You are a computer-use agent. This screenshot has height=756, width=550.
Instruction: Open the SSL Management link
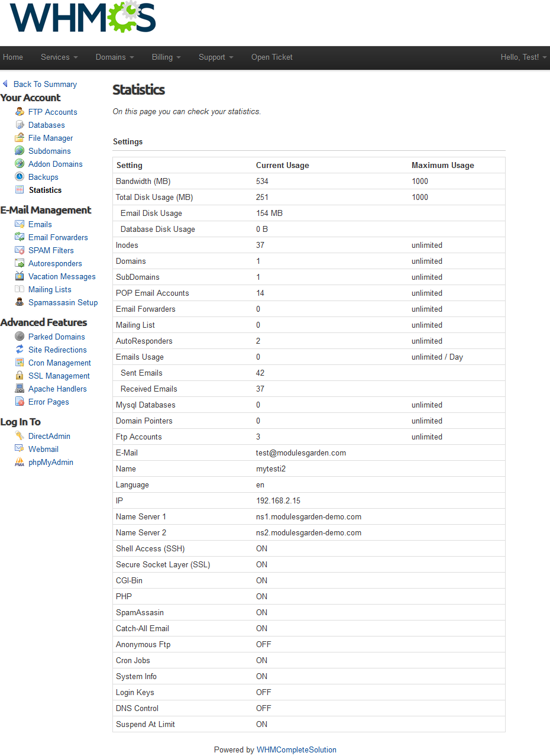[x=59, y=376]
